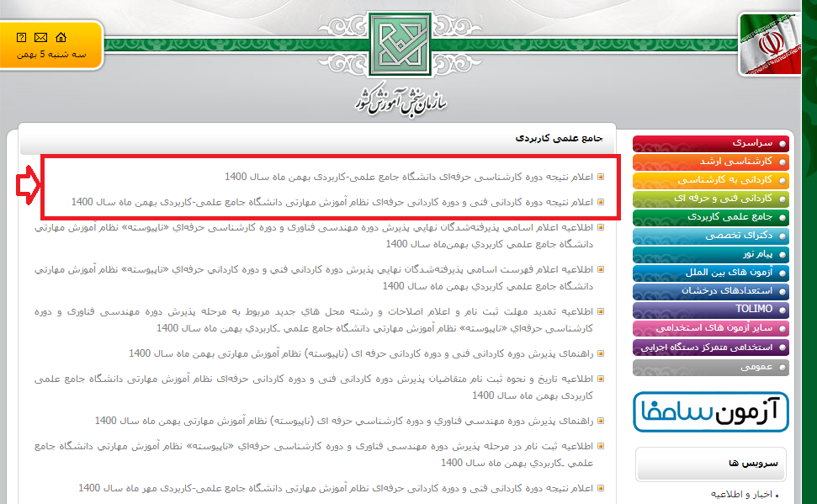Select کارشناسی ارشد in the sidebar menu
This screenshot has height=504, width=817.
[711, 162]
